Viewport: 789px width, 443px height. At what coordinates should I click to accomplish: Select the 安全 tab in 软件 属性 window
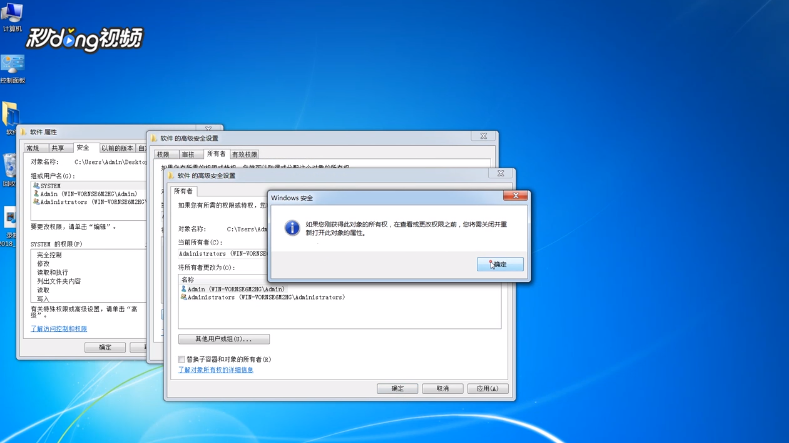point(83,147)
